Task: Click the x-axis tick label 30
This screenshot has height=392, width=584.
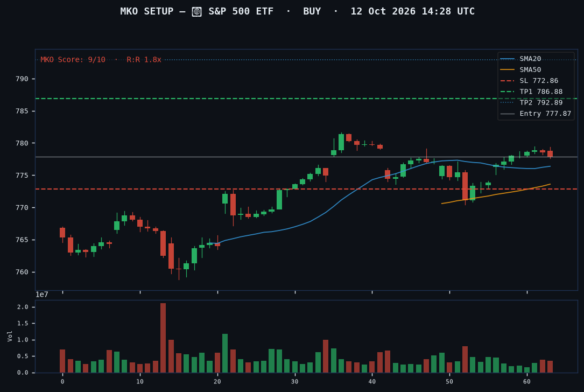Action: [x=295, y=382]
